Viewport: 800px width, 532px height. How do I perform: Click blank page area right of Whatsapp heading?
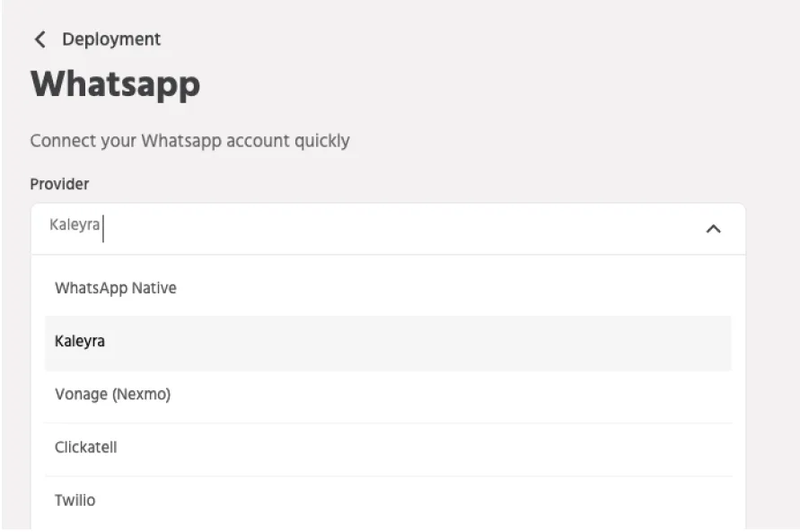point(459,84)
